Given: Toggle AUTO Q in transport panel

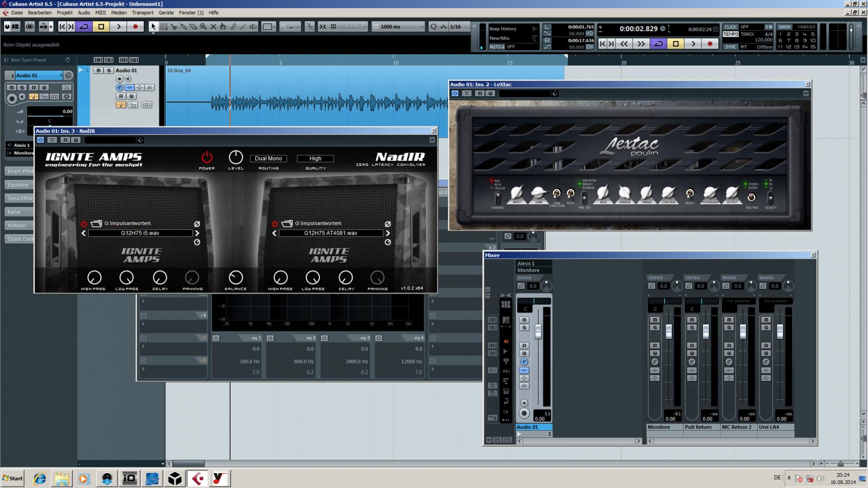Looking at the screenshot, I should 497,47.
